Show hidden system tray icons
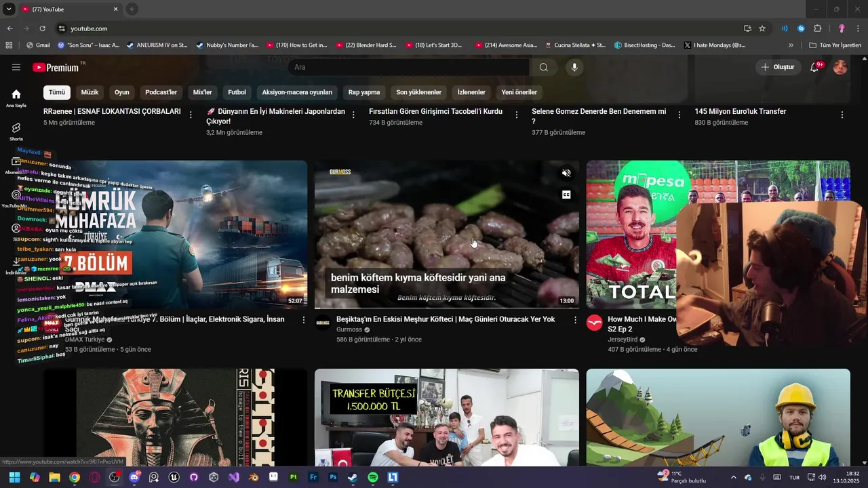The width and height of the screenshot is (868, 488). pyautogui.click(x=733, y=477)
